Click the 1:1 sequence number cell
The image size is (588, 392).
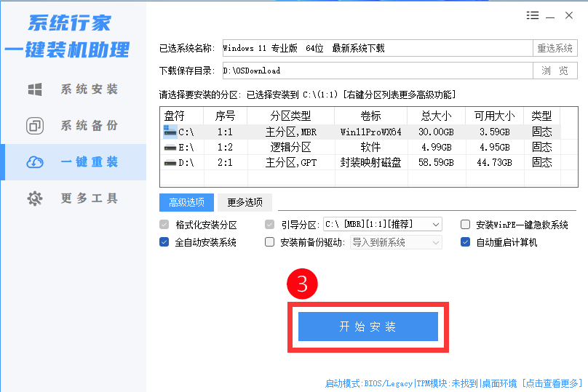pos(225,132)
